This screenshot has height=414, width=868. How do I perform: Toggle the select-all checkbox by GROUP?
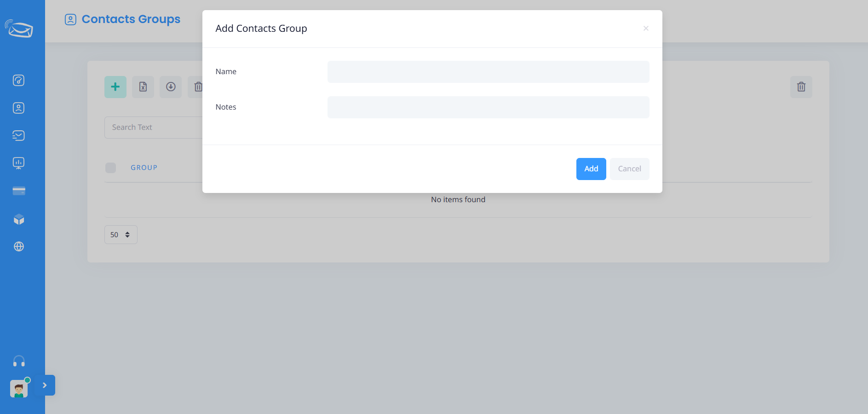tap(110, 168)
